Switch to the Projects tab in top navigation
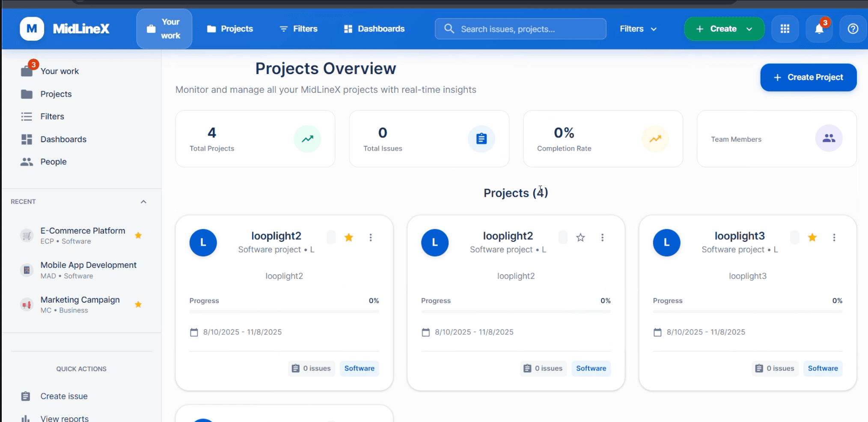The height and width of the screenshot is (422, 868). coord(230,29)
